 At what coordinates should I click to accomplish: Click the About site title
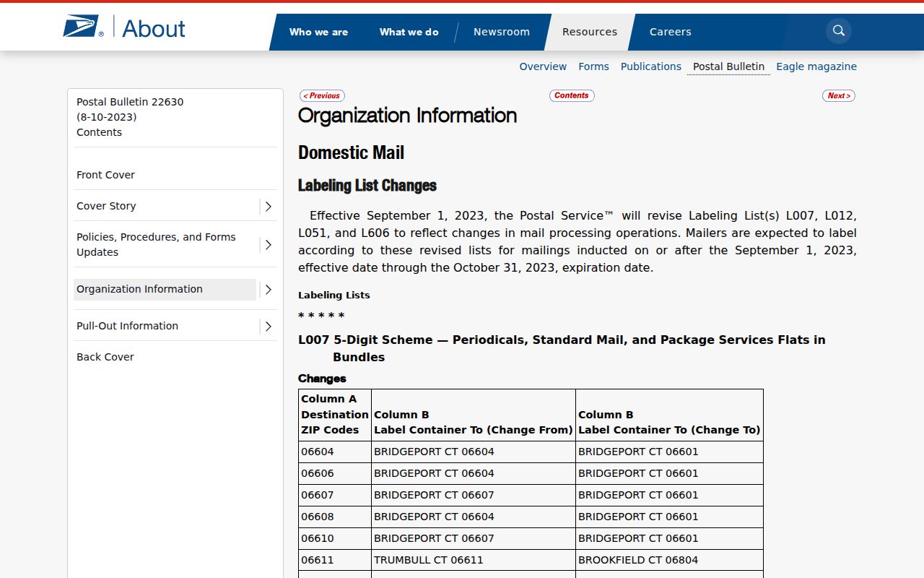tap(153, 28)
